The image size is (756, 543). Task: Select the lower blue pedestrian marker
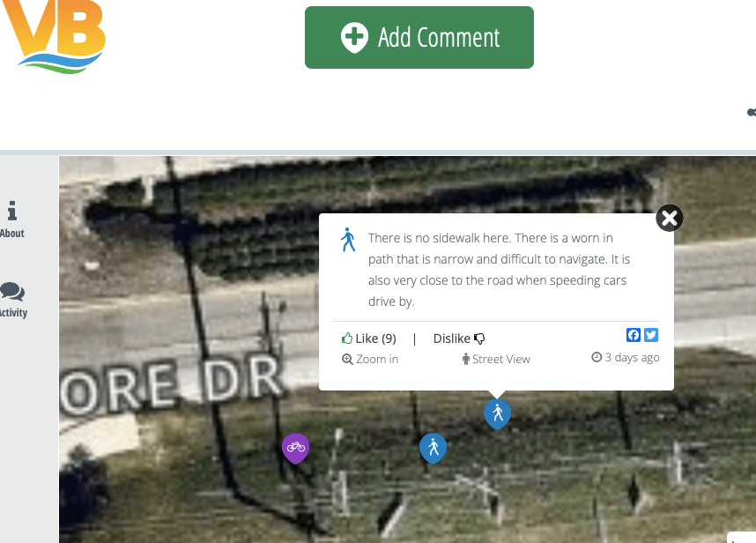click(433, 448)
